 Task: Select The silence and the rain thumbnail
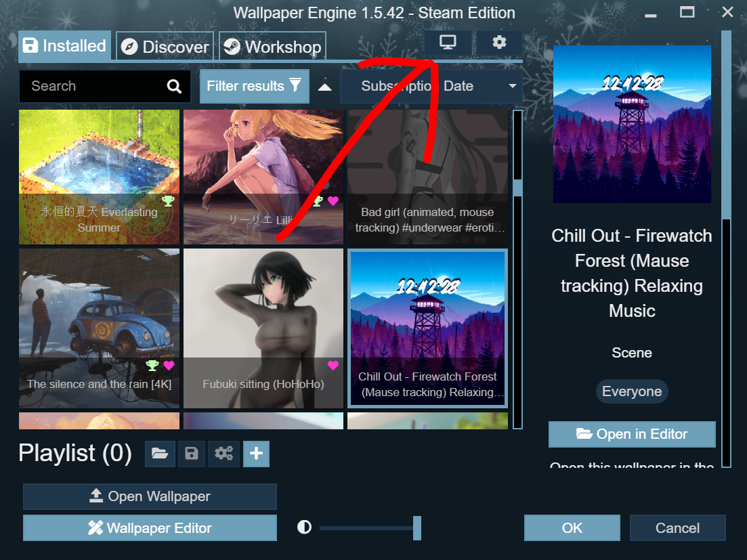pos(99,328)
